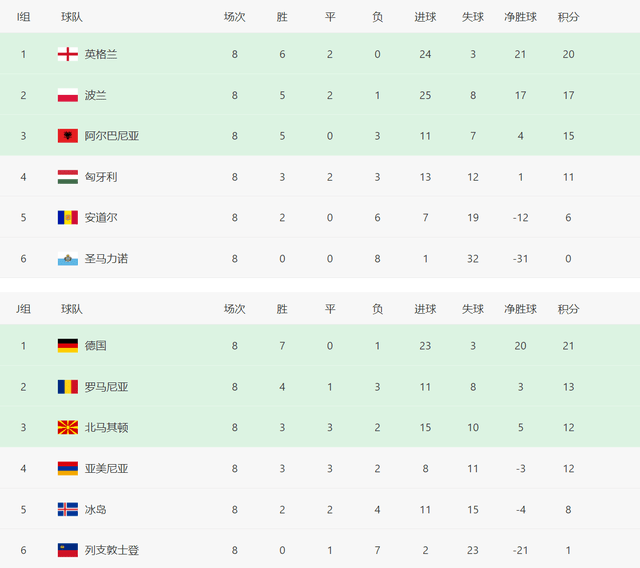Open the 北马其顿 team link

coord(107,428)
